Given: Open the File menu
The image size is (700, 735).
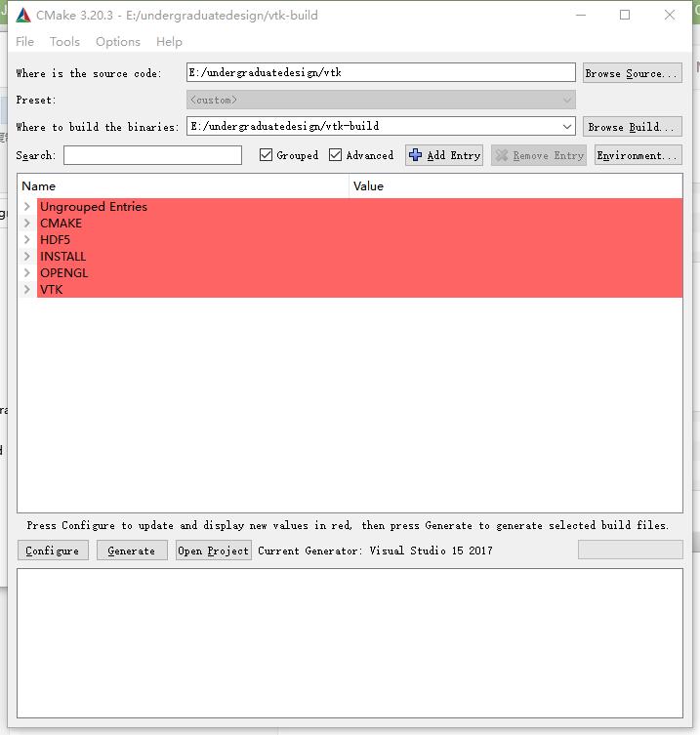Looking at the screenshot, I should 24,42.
